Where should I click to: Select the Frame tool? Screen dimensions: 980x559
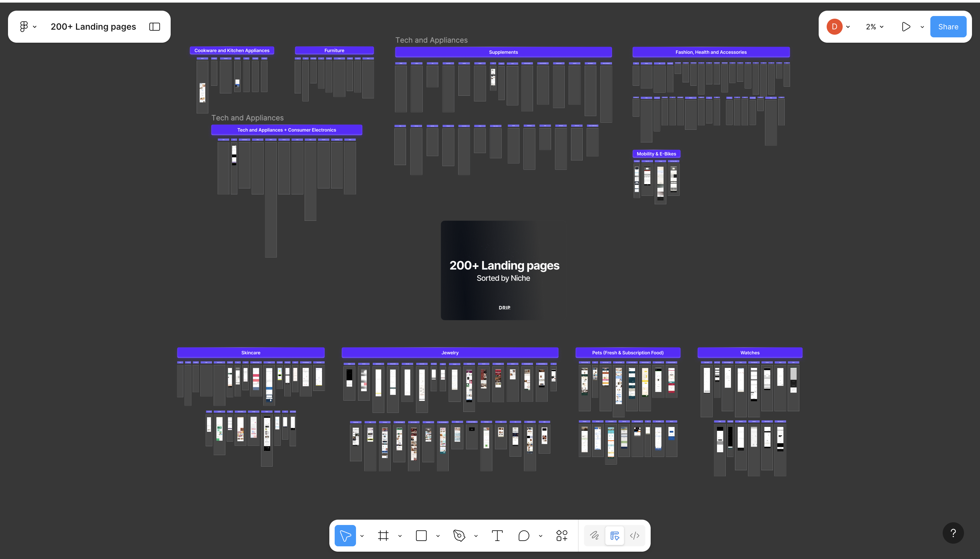point(383,536)
